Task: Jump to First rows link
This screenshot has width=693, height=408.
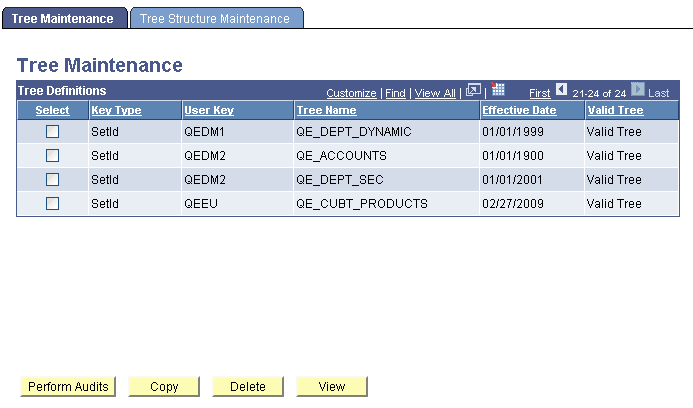Action: pos(539,93)
